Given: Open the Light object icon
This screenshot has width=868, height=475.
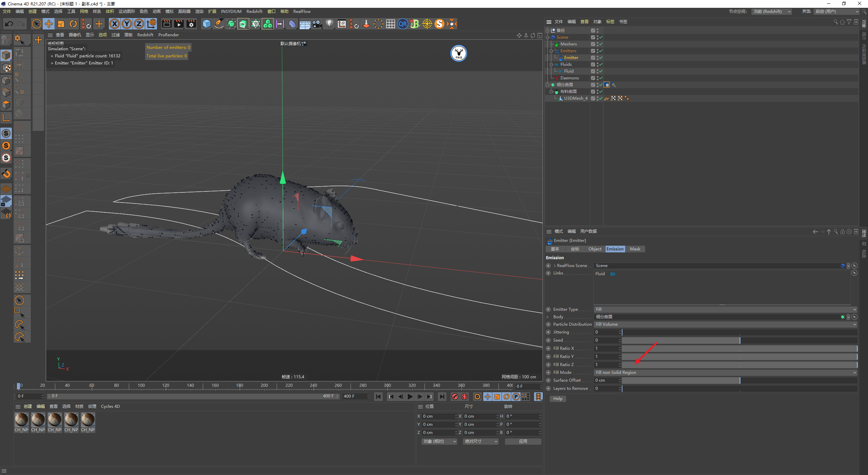Looking at the screenshot, I should pyautogui.click(x=329, y=24).
